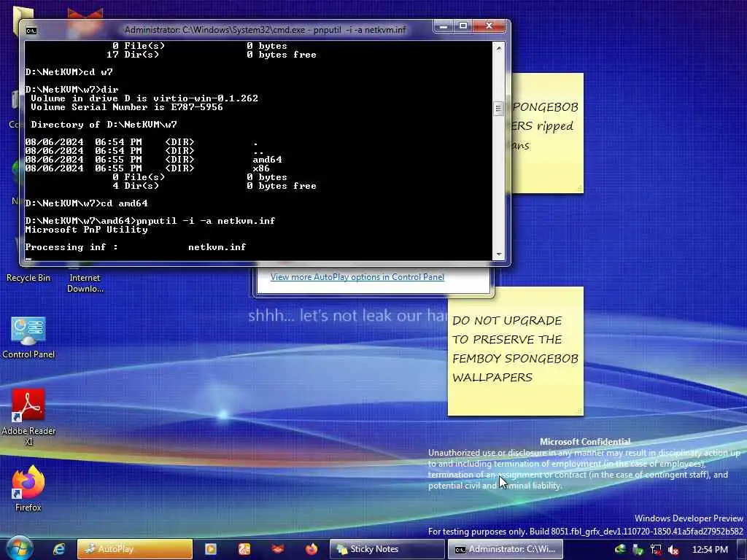Viewport: 747px width, 560px height.
Task: Open Internet Explorer from the taskbar
Action: 59,549
